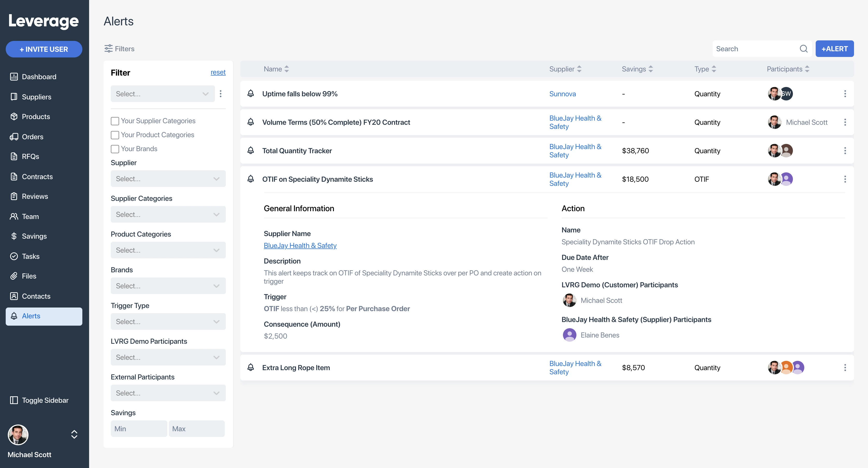
Task: Click the search magnifier icon
Action: coord(804,49)
